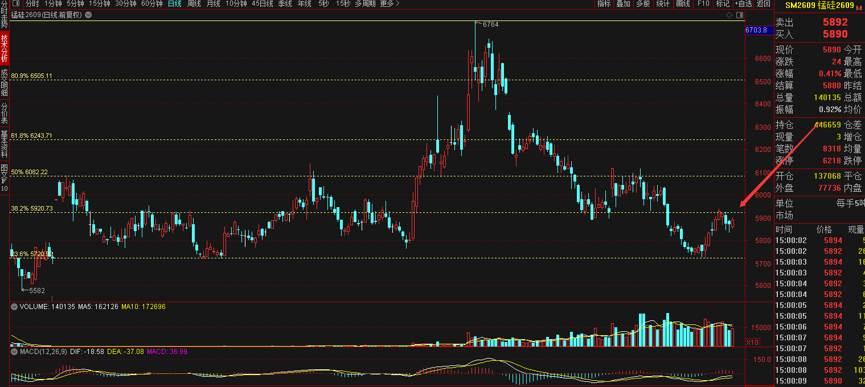Screen dimensions: 865x387
Task: Click the 叠加 overlay button
Action: [x=623, y=3]
